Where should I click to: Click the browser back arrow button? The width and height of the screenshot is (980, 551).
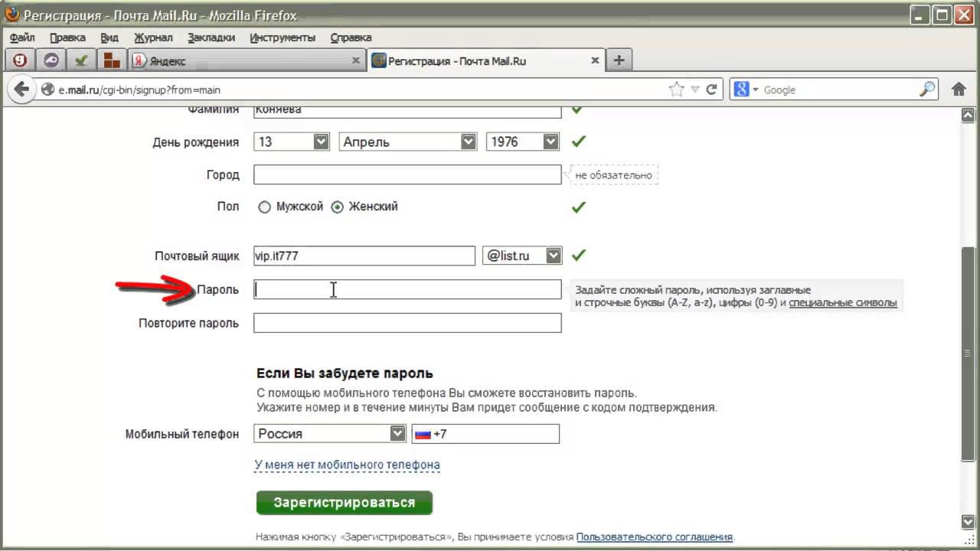point(21,90)
